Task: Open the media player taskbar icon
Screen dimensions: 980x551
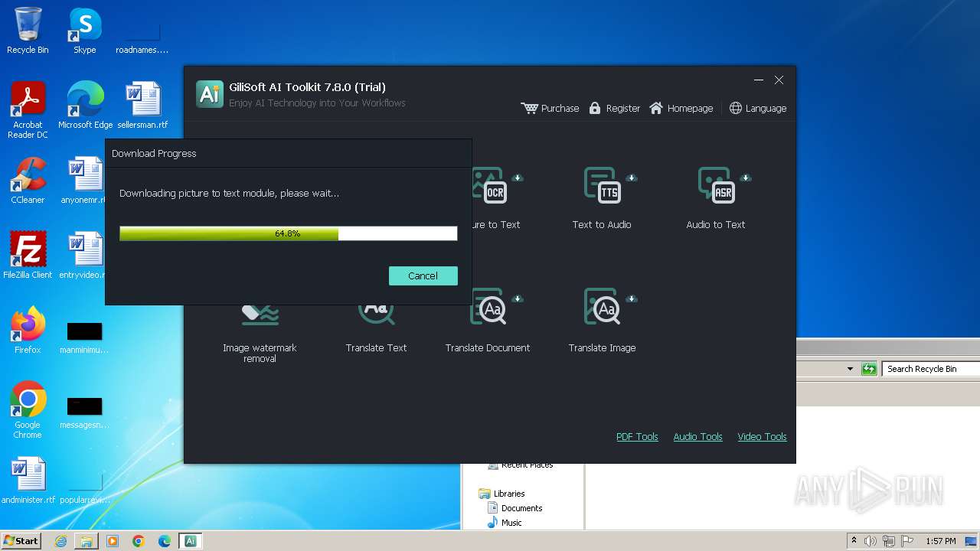Action: (113, 541)
